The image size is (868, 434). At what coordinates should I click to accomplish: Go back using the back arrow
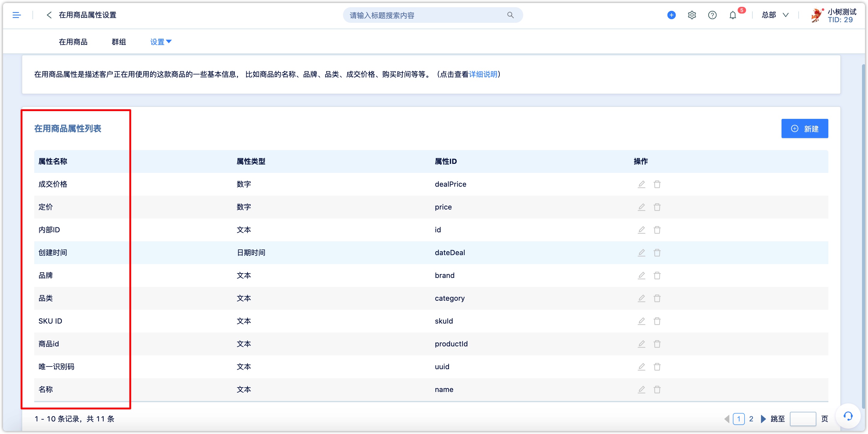(49, 15)
